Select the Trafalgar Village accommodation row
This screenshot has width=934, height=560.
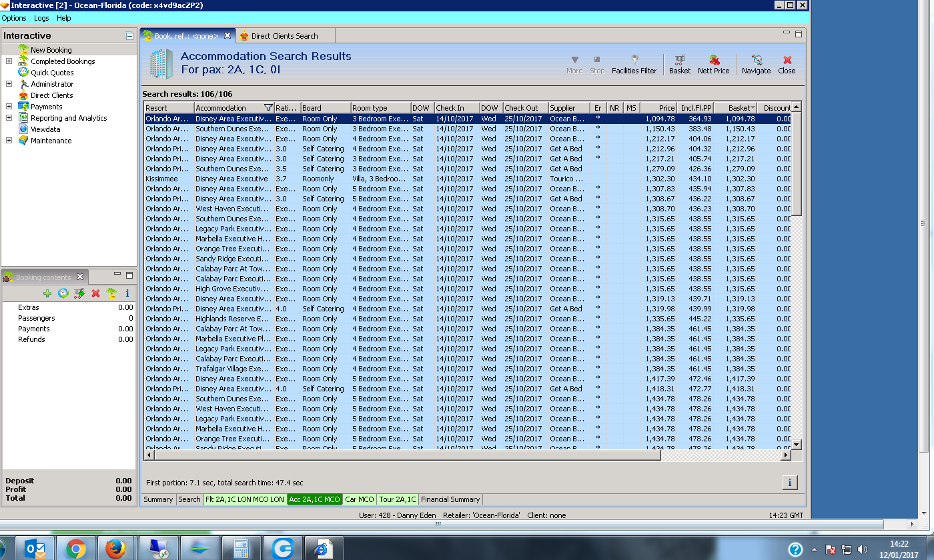(468, 369)
